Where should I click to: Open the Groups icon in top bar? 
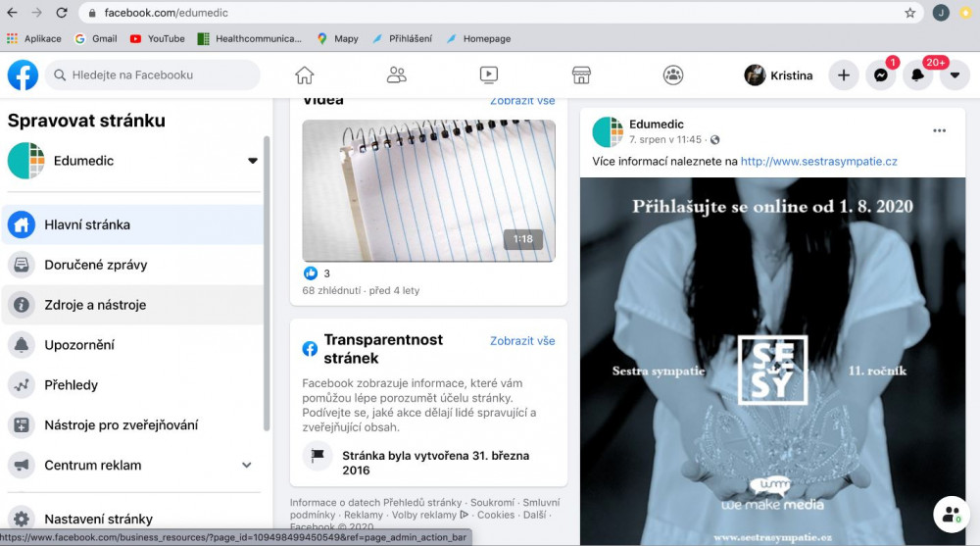click(x=672, y=75)
